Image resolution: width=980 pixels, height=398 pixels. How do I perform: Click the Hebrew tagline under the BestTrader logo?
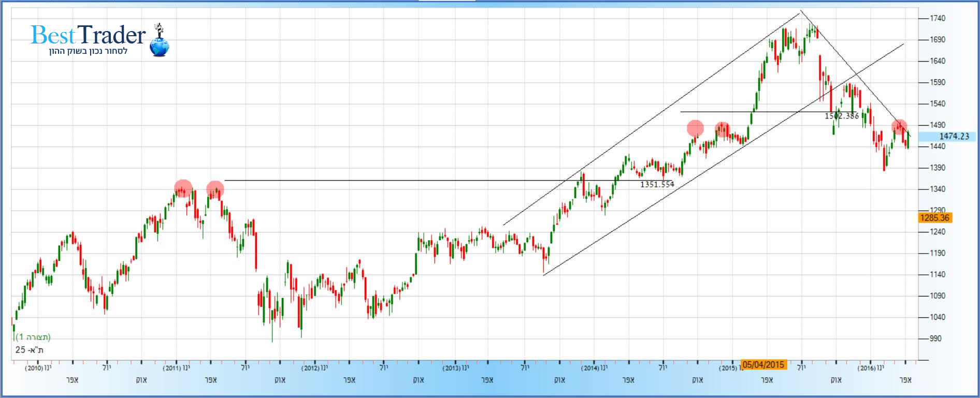88,51
